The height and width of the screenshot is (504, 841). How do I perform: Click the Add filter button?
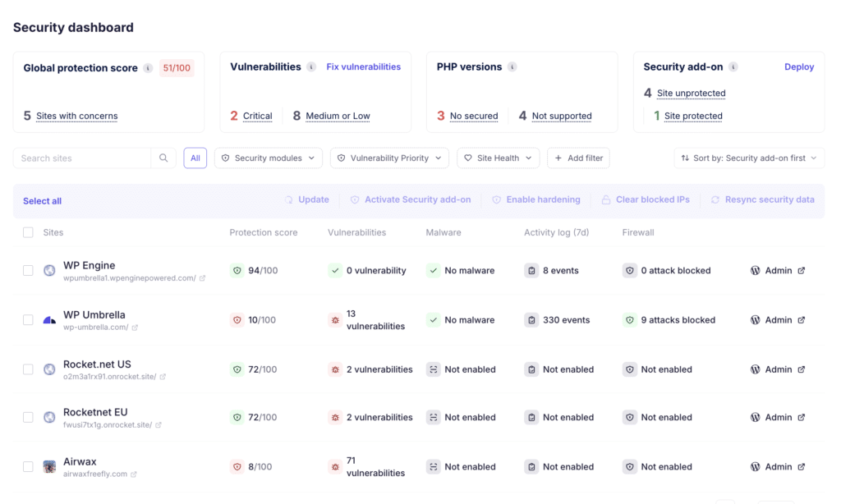pyautogui.click(x=578, y=158)
